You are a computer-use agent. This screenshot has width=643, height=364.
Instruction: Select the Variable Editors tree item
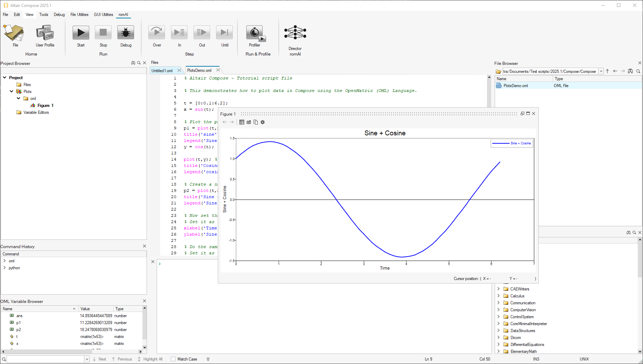[36, 112]
